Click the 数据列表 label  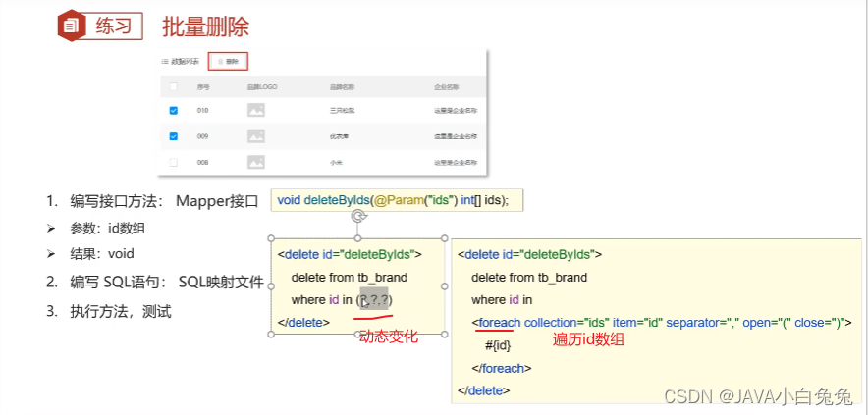click(x=185, y=62)
